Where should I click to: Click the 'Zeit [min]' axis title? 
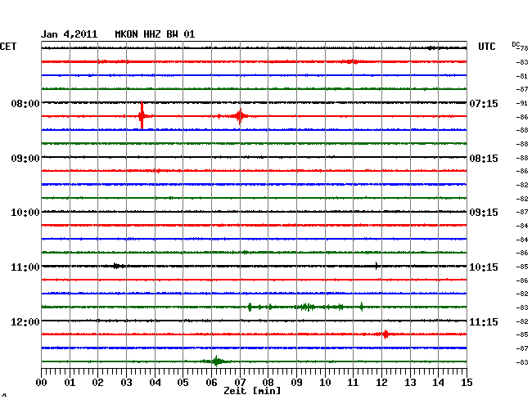click(252, 391)
